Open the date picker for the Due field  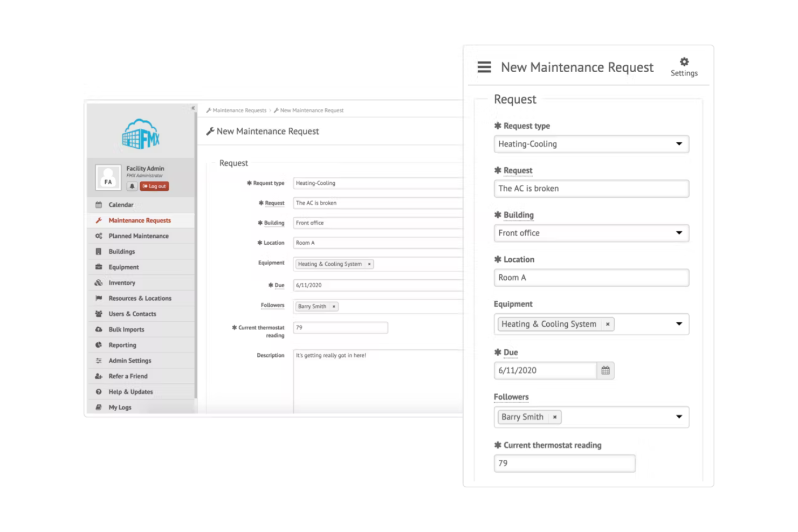coord(605,370)
